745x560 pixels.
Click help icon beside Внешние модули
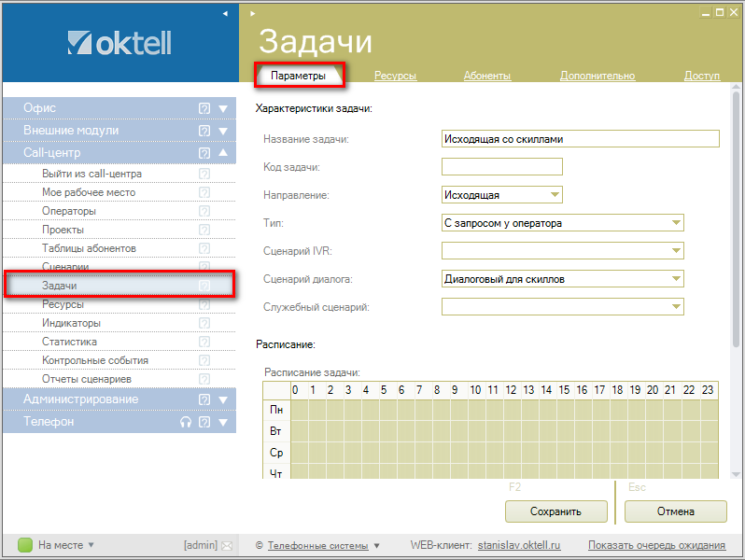204,131
